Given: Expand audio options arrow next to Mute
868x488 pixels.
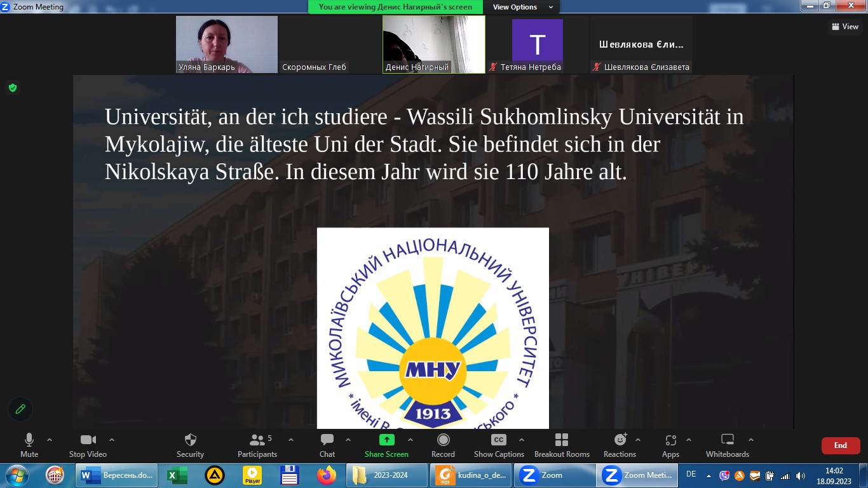Looking at the screenshot, I should point(50,440).
